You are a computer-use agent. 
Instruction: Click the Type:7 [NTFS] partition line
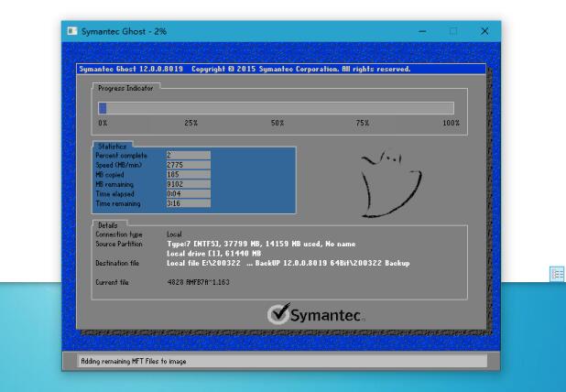tap(261, 244)
